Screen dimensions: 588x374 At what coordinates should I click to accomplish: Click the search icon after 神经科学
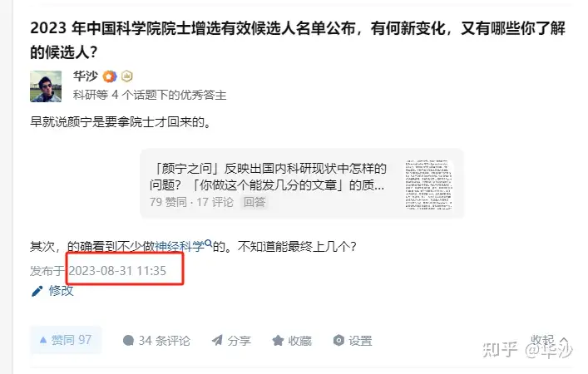click(209, 244)
